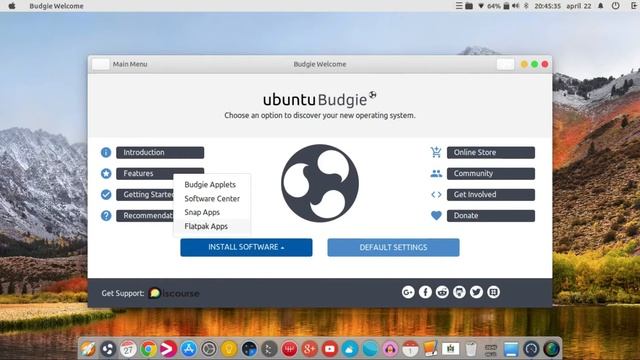Open the headphones icon in dock
The height and width of the screenshot is (360, 640).
tap(390, 349)
